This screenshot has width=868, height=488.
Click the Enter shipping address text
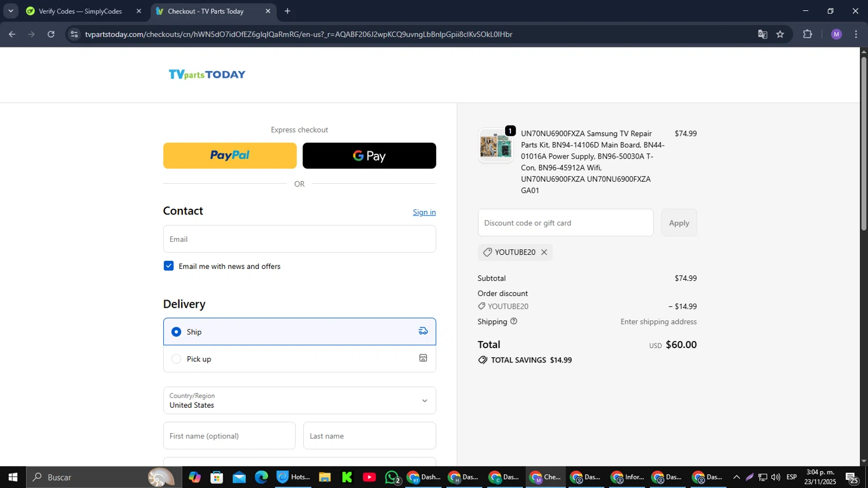tap(659, 321)
